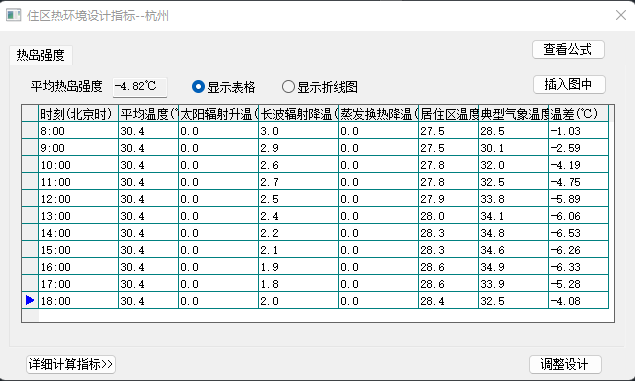Screen dimensions: 635x381
Task: Click the blue current-row arrow at 18:00
Action: coord(30,300)
